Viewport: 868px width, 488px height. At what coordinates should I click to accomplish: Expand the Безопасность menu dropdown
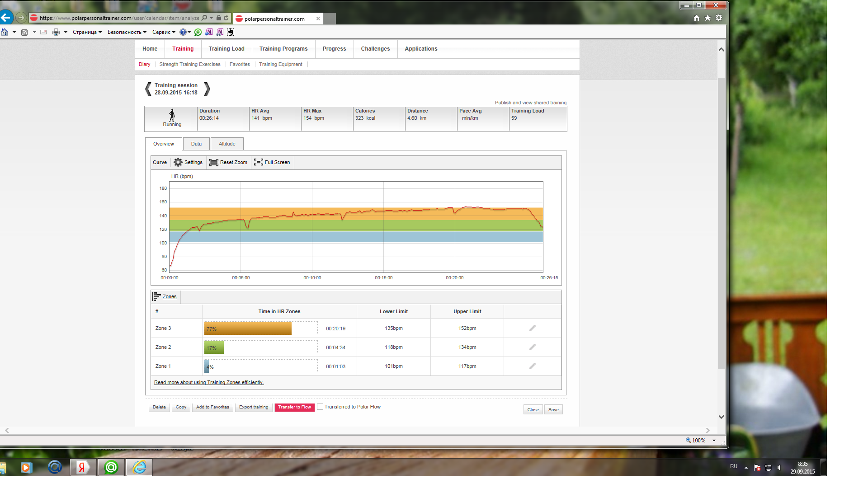(x=127, y=32)
